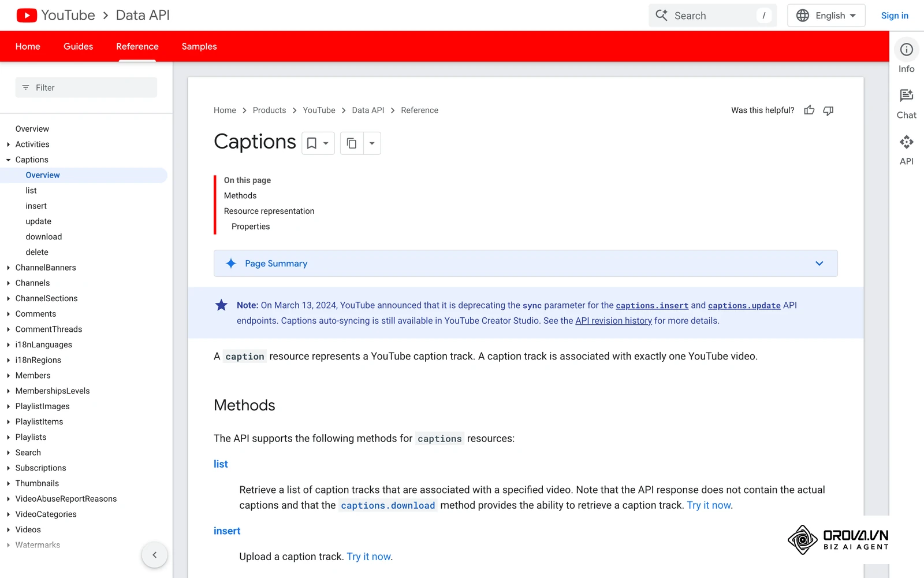
Task: Open the Chat side panel
Action: point(906,104)
